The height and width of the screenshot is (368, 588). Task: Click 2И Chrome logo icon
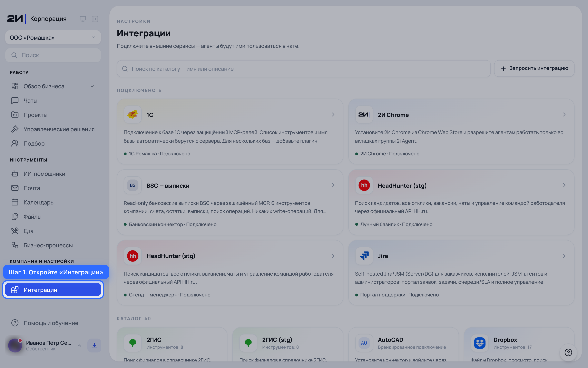[364, 115]
